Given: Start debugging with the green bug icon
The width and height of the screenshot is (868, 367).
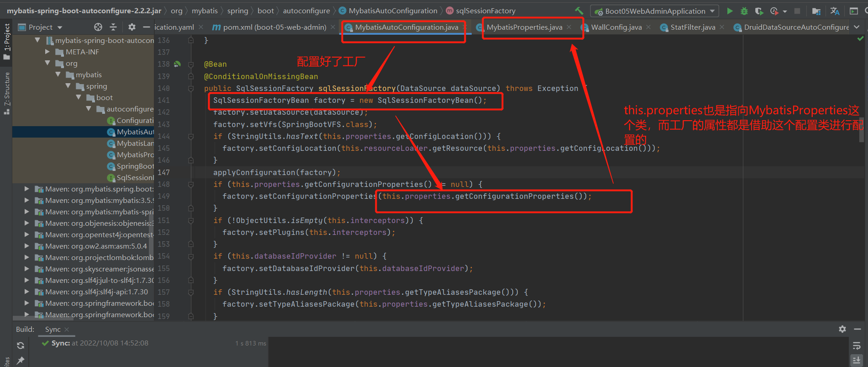Looking at the screenshot, I should click(x=744, y=11).
